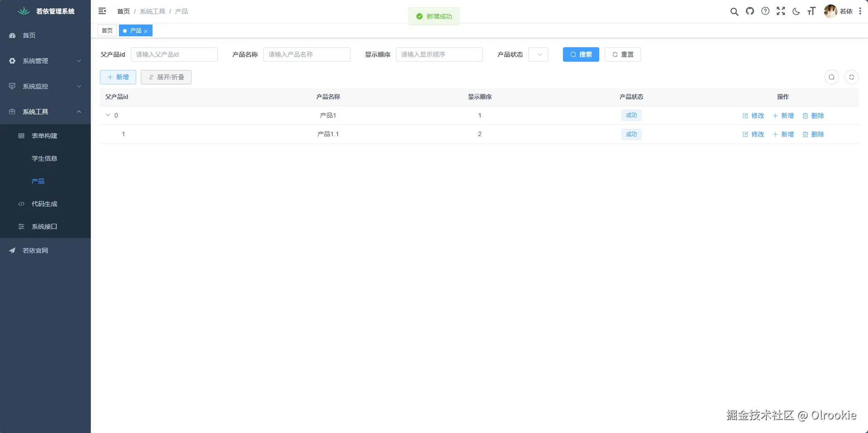868x433 pixels.
Task: Select the 产品 tab
Action: click(135, 31)
